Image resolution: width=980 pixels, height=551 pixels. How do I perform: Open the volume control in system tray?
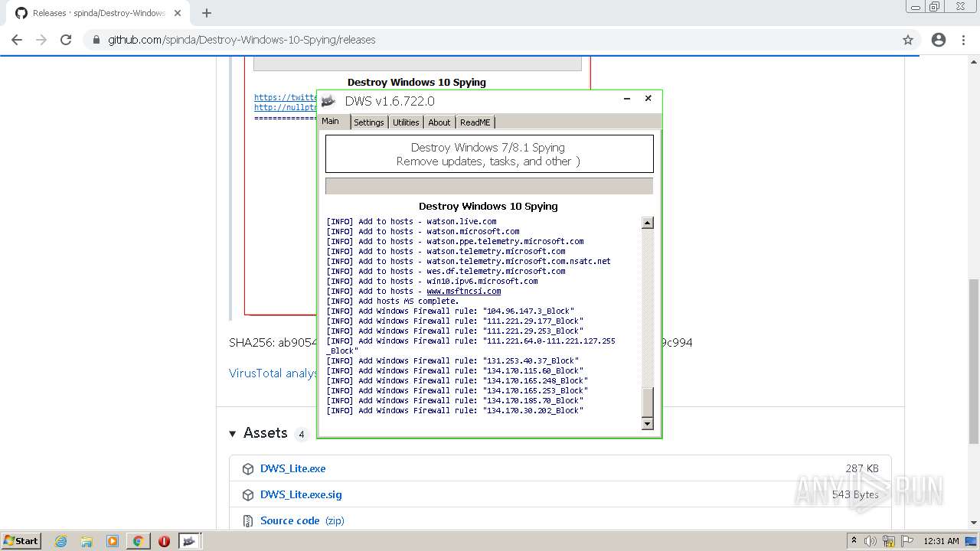pyautogui.click(x=871, y=541)
